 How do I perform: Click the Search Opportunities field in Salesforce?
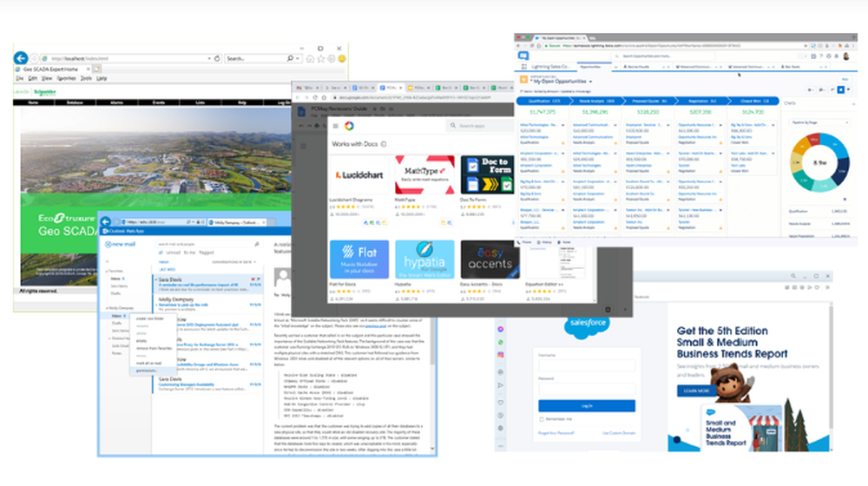[x=664, y=56]
